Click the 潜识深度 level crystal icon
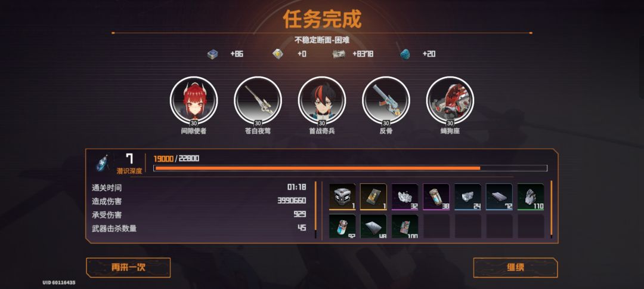644x289 pixels. tap(102, 163)
